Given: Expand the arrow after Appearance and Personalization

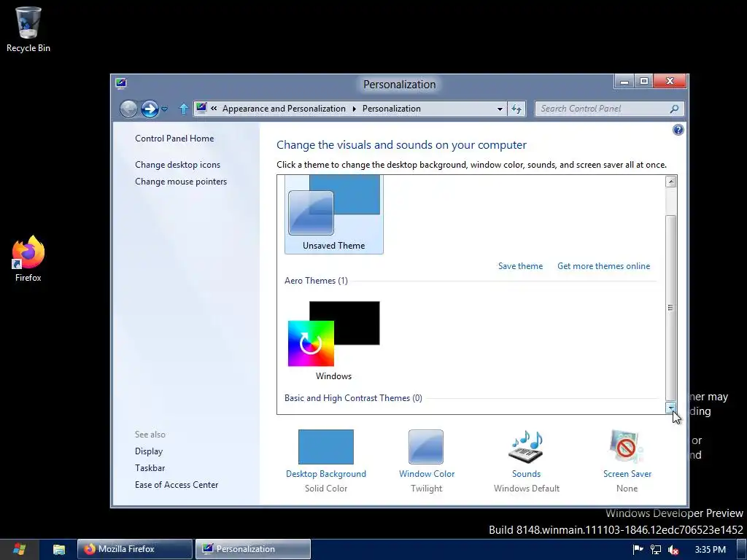Looking at the screenshot, I should [354, 109].
